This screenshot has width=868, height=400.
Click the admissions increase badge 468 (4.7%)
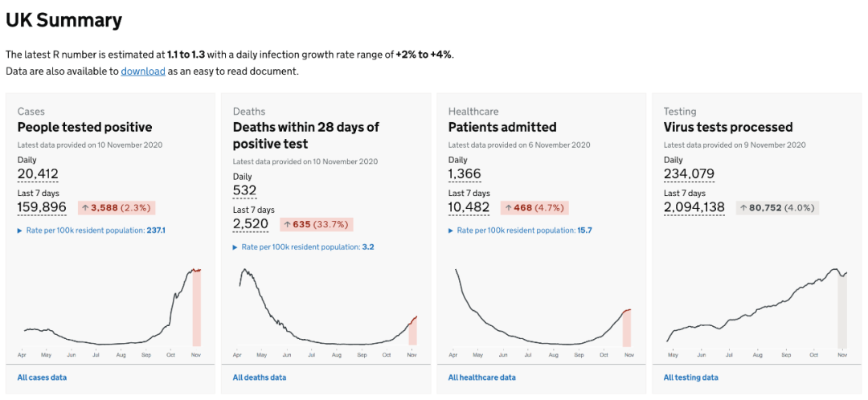coord(535,208)
